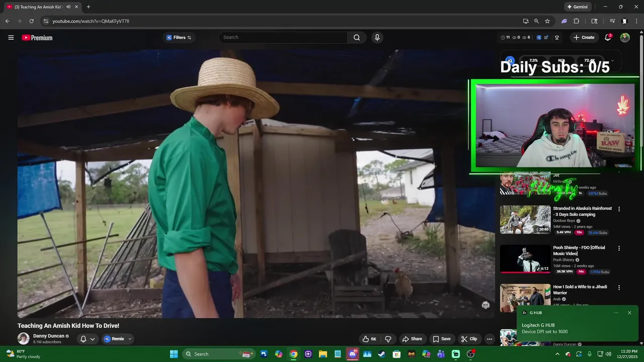
Task: Open notification bell preference dropdown for Danny Duncan
Action: [x=88, y=339]
